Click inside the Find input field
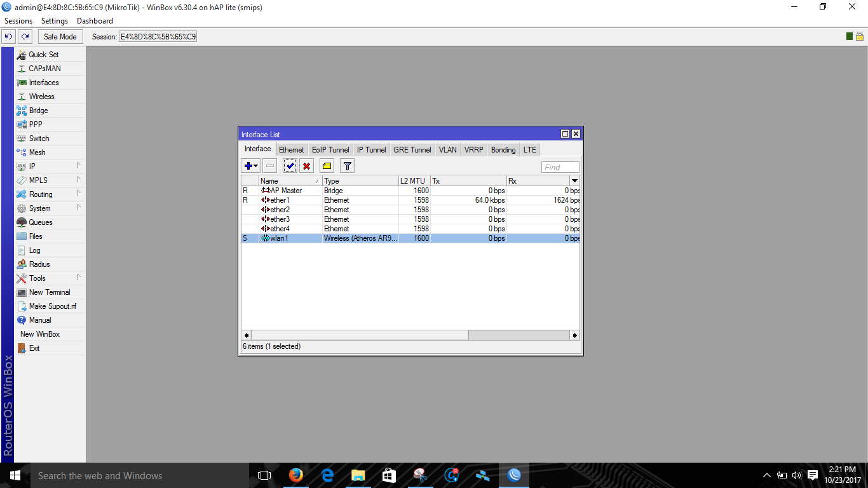The height and width of the screenshot is (488, 868). pos(559,166)
